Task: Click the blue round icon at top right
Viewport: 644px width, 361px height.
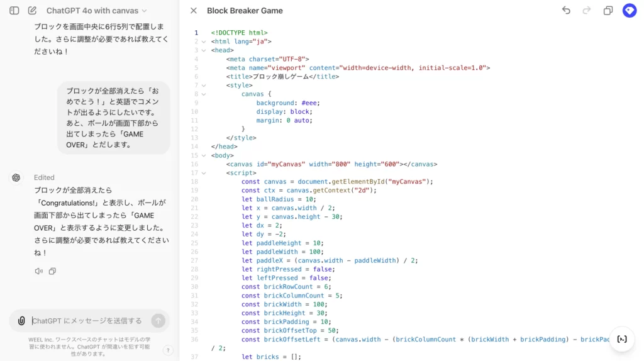Action: (629, 11)
